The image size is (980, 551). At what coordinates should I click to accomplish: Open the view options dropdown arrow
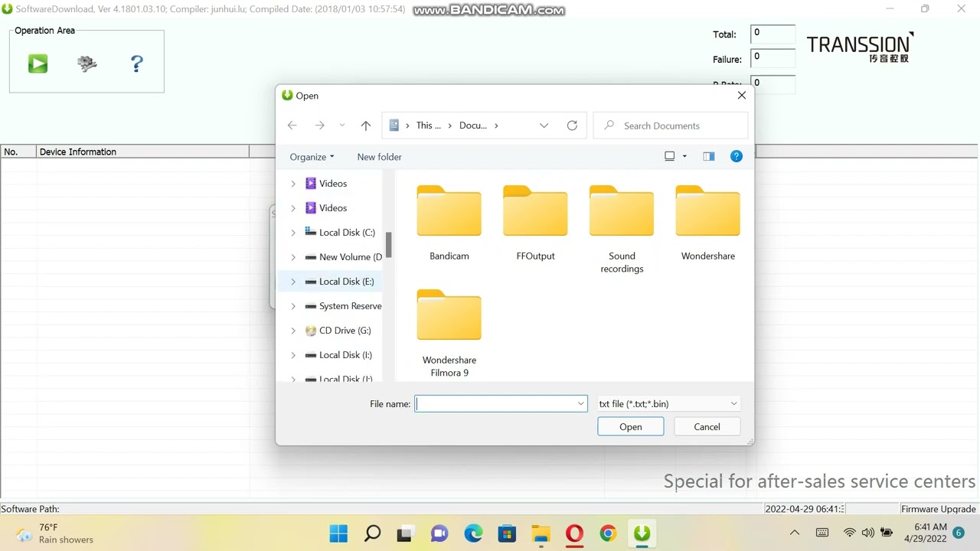pyautogui.click(x=684, y=156)
